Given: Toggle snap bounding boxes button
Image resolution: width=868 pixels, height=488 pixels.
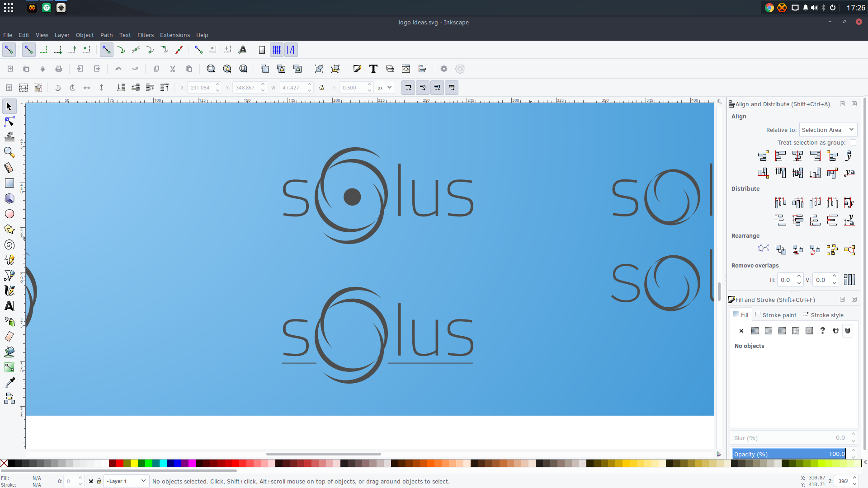Looking at the screenshot, I should click(x=28, y=50).
